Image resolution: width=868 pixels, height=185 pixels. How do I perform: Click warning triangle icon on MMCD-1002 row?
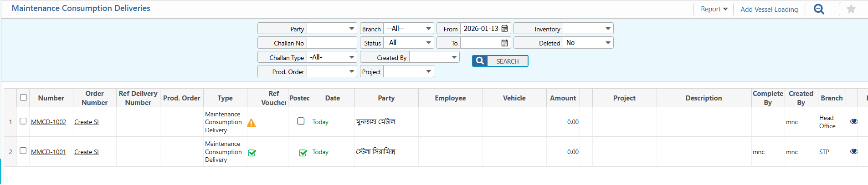252,123
